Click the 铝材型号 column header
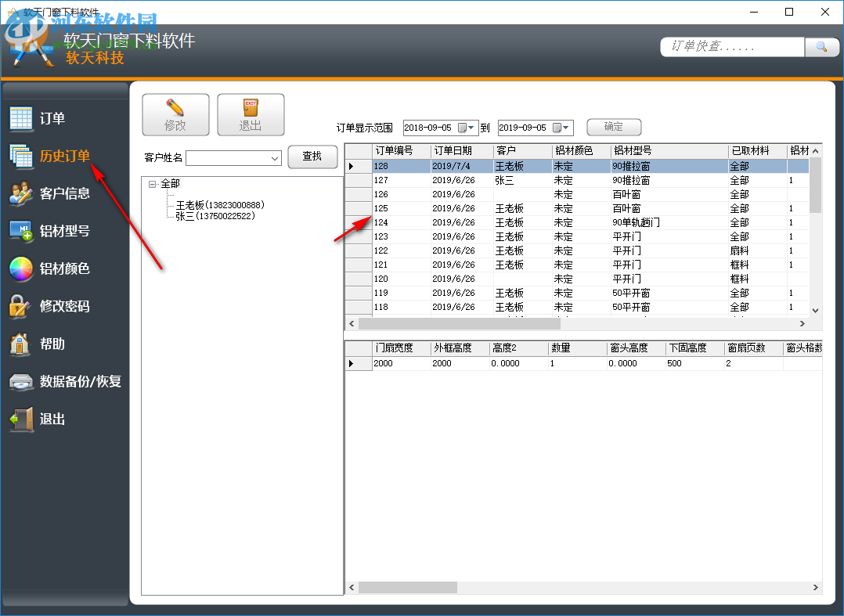This screenshot has width=844, height=616. [669, 150]
